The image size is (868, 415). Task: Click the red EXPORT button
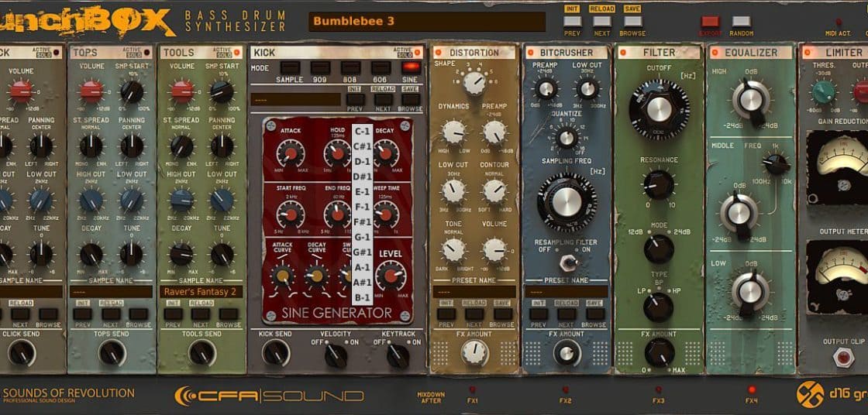click(710, 22)
